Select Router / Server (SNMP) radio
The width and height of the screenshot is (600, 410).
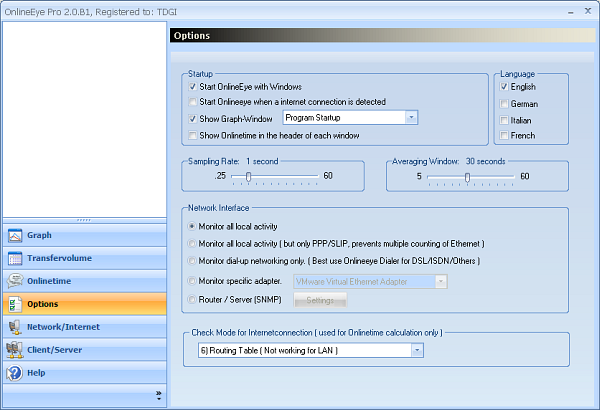[x=192, y=299]
